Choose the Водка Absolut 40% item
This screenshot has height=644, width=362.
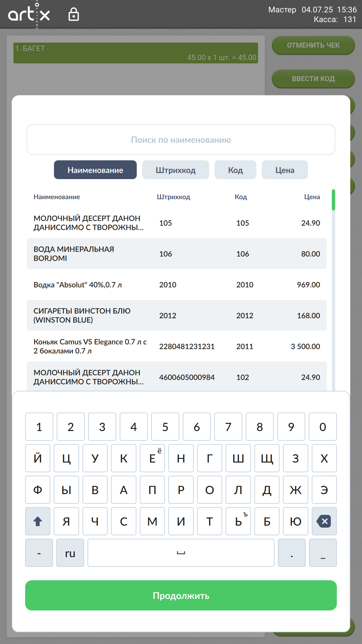[x=177, y=285]
